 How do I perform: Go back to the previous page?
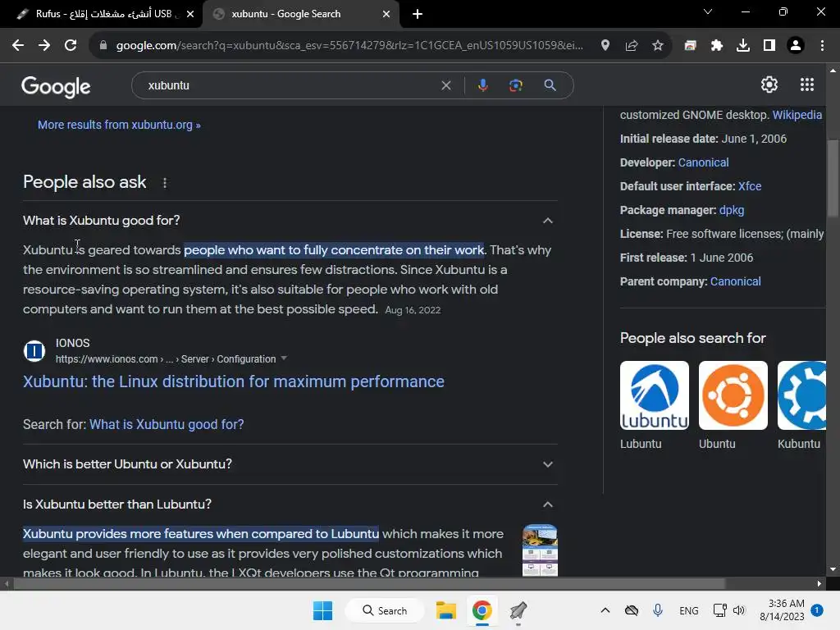[18, 46]
